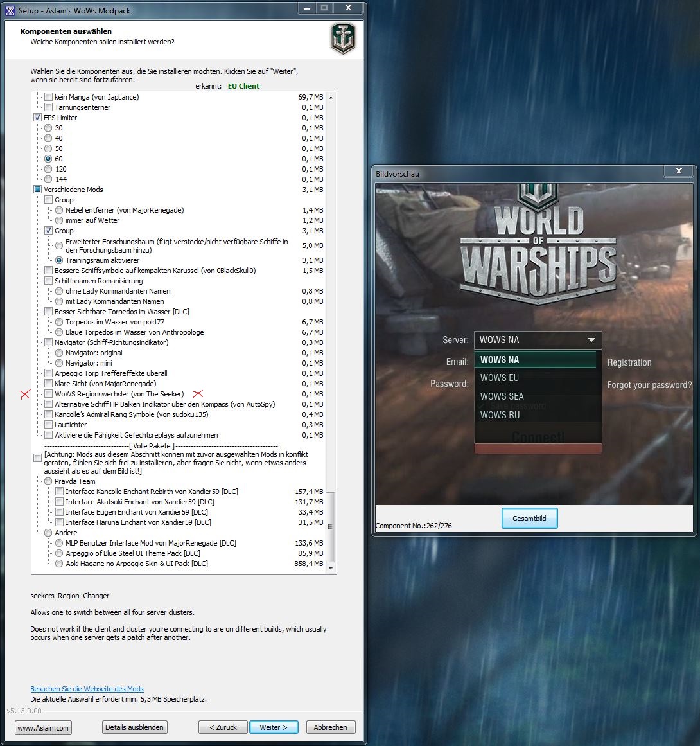Check Schiffsnamen Romanisierung box
Viewport: 700px width, 746px height.
click(49, 281)
